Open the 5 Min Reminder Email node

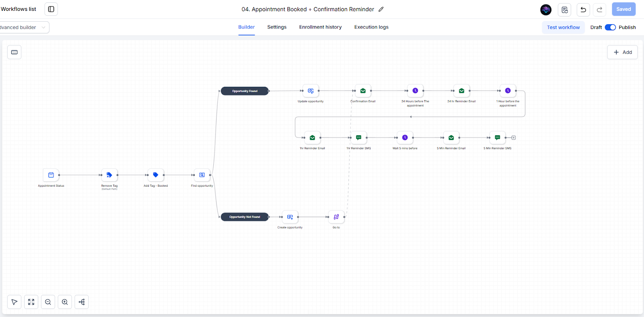[x=451, y=138]
